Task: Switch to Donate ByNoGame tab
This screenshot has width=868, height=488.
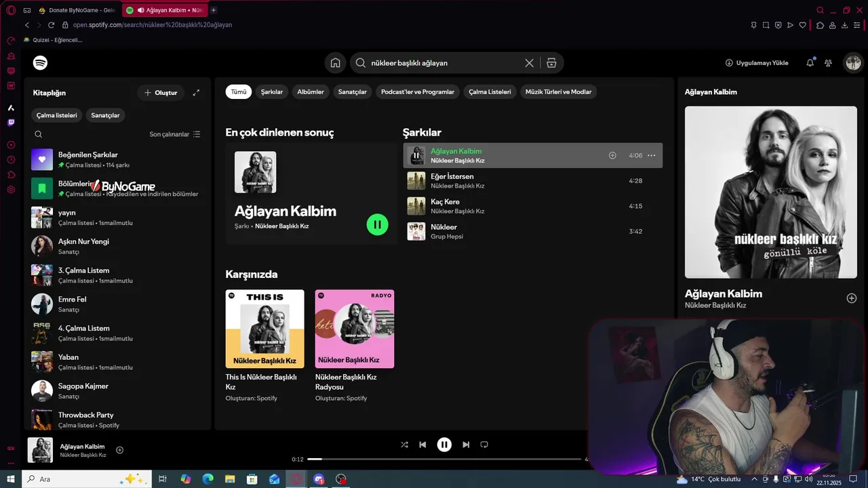Action: 77,10
